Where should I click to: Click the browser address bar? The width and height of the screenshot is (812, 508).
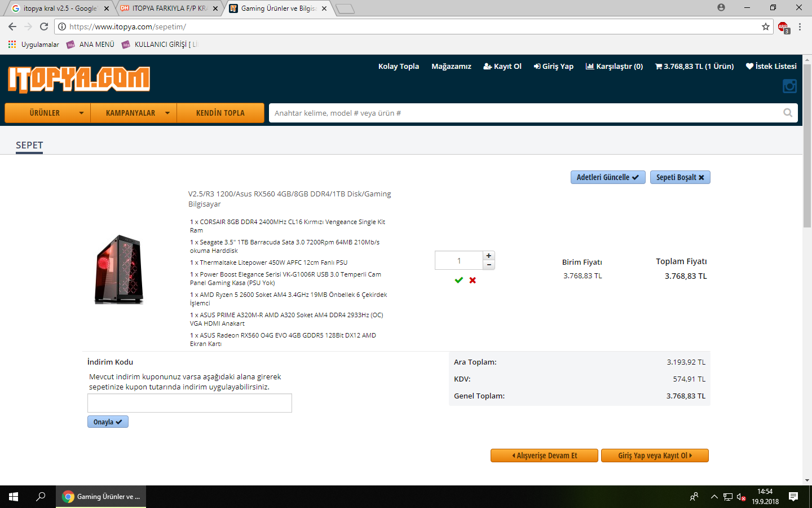[414, 27]
